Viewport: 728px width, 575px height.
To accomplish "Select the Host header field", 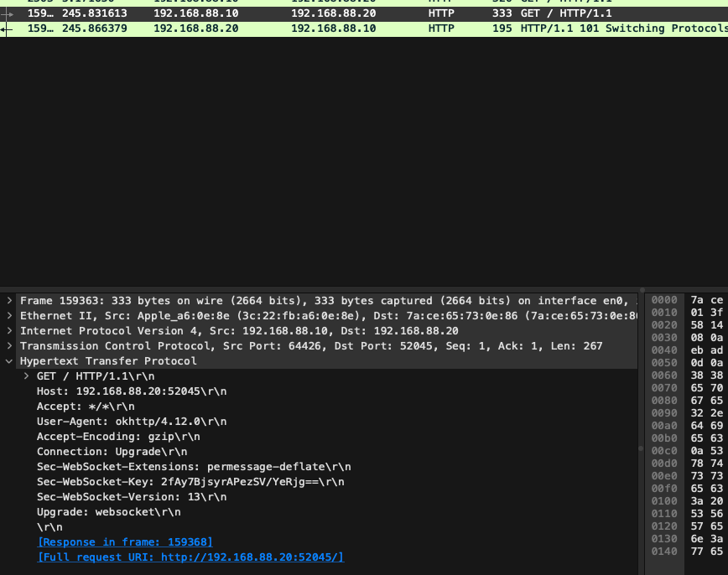I will pyautogui.click(x=132, y=391).
